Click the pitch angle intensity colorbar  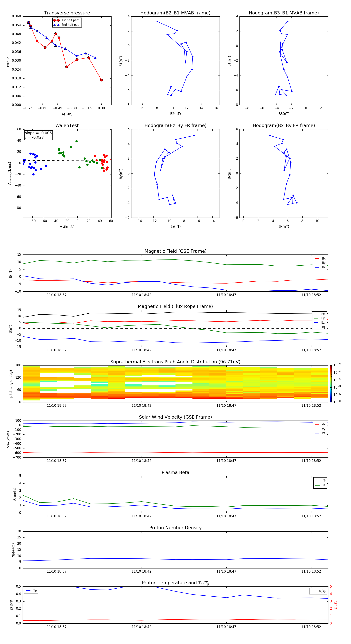coord(331,383)
